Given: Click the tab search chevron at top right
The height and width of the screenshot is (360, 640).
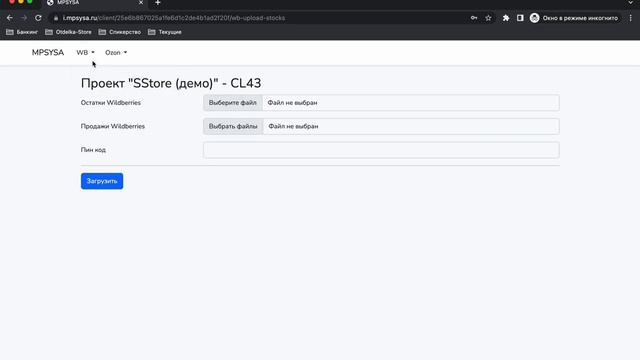Looking at the screenshot, I should tap(631, 3).
